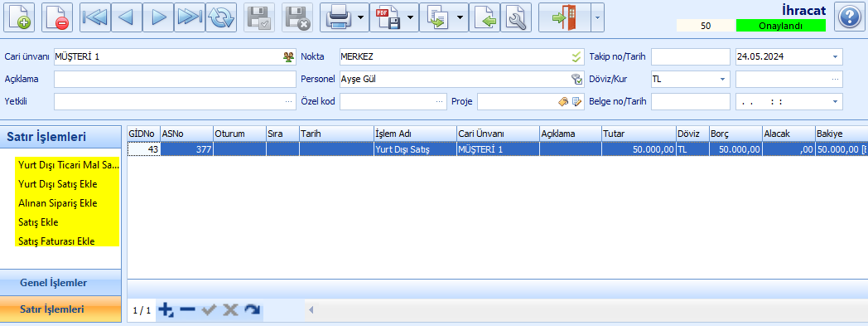The image size is (868, 326).
Task: Exit the form using the door icon
Action: [x=564, y=17]
